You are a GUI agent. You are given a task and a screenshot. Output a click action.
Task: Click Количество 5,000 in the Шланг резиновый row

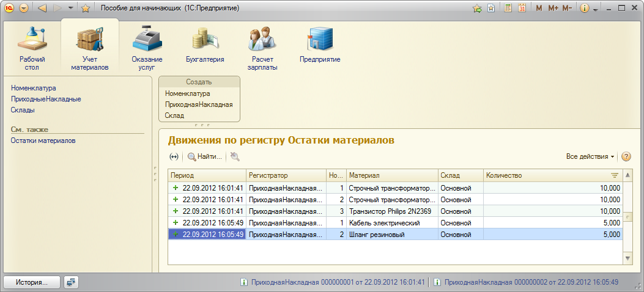[x=552, y=235]
